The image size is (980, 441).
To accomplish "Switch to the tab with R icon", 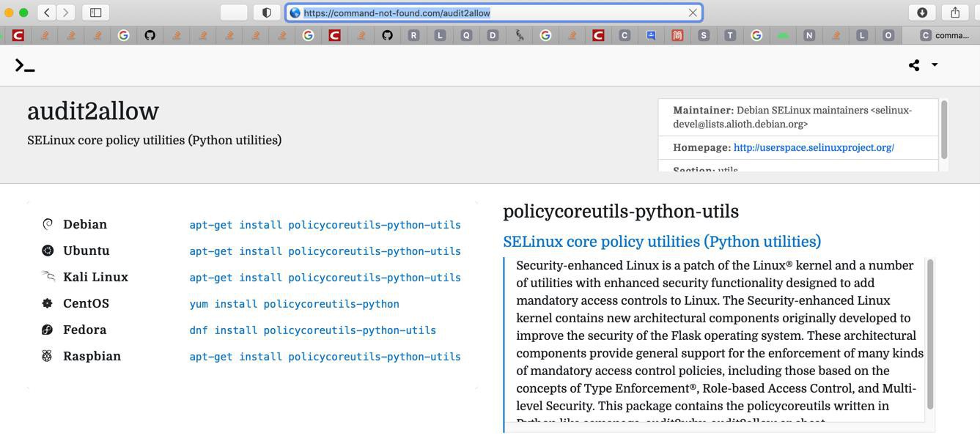I will tap(413, 35).
